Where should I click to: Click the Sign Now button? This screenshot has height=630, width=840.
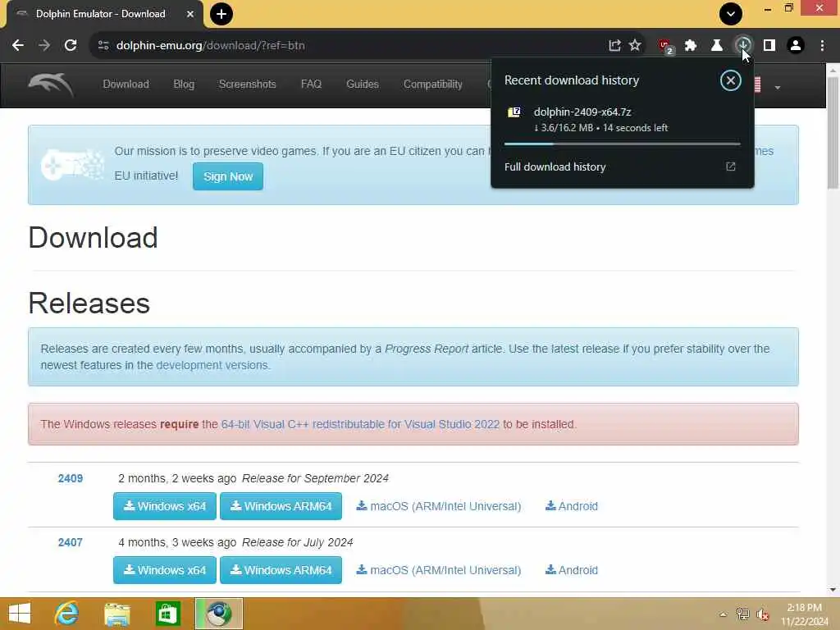(x=228, y=176)
